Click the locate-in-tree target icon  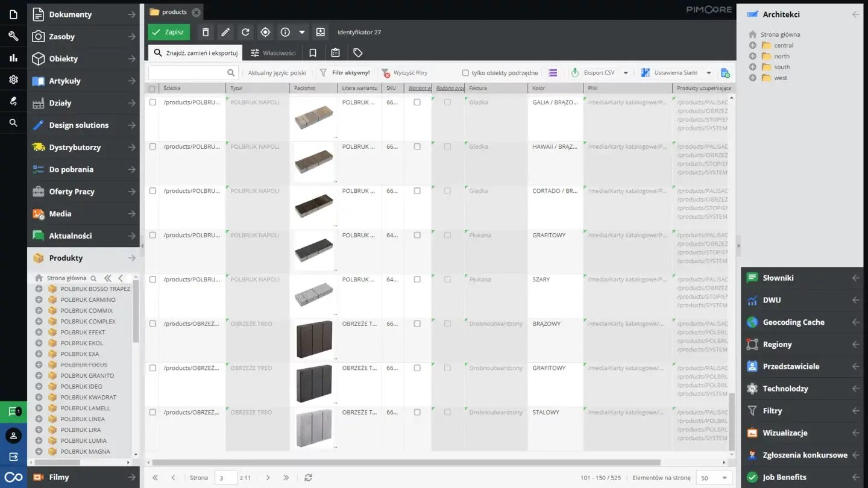pyautogui.click(x=265, y=33)
